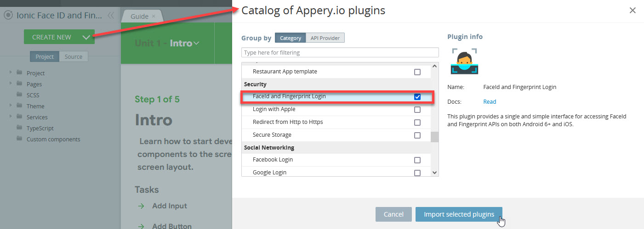The width and height of the screenshot is (644, 229).
Task: Check the Login with Apple checkbox
Action: pos(417,110)
